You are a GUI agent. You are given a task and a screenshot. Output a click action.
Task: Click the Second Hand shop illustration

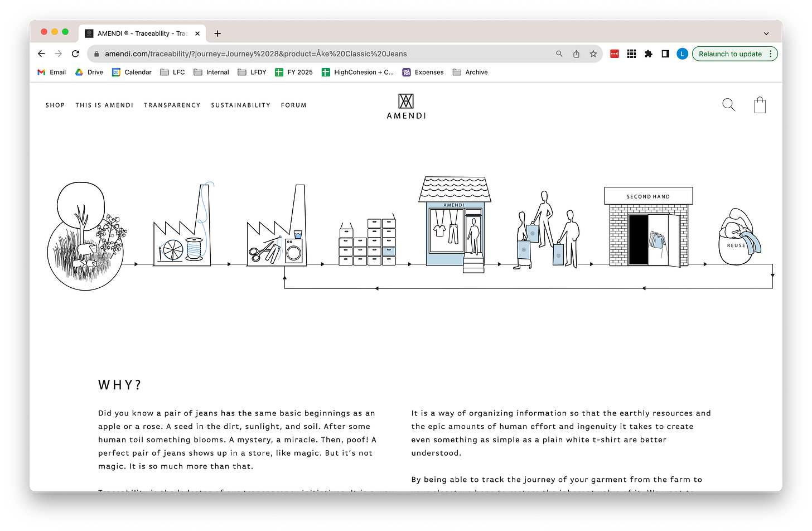(x=649, y=227)
